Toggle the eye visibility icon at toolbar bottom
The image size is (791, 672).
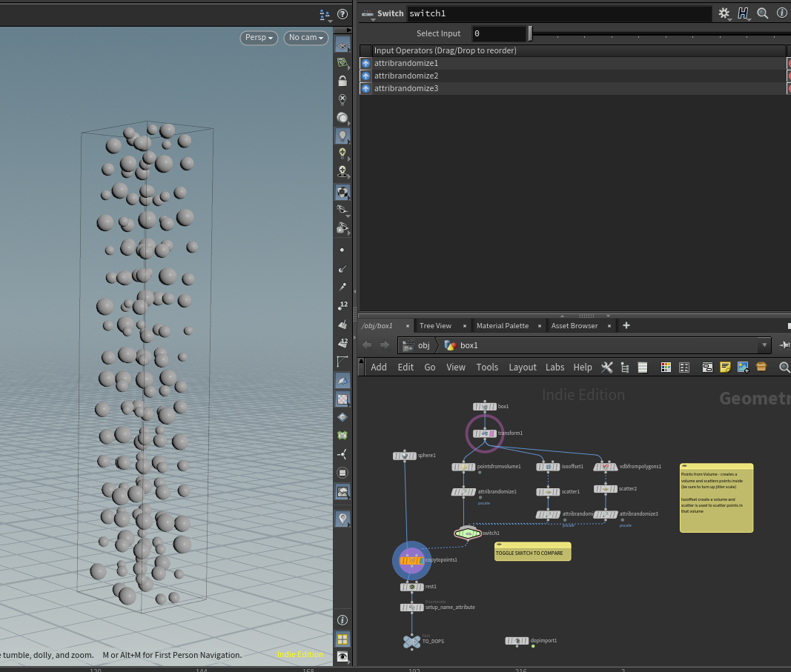point(342,656)
